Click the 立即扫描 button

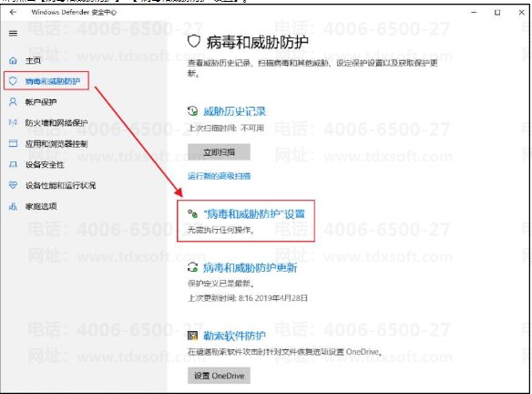220,151
